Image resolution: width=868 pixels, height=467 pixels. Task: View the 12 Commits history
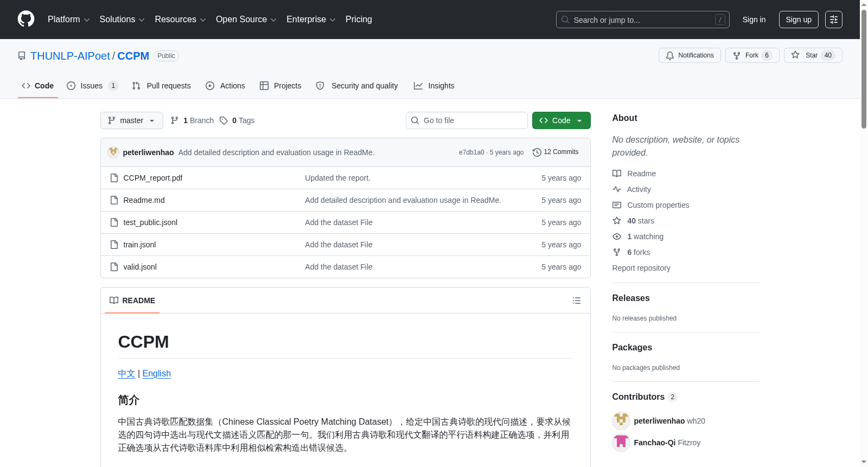coord(556,152)
